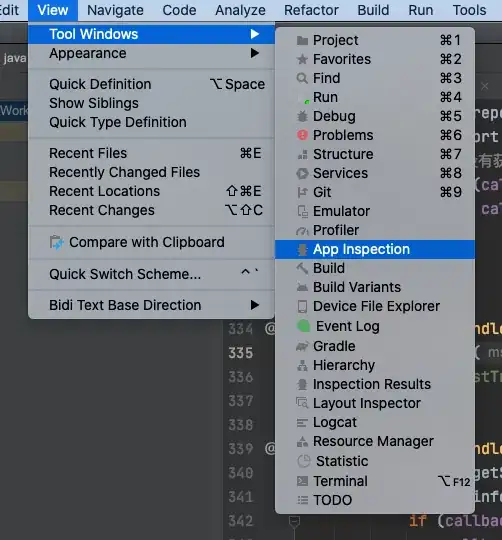The image size is (502, 540).
Task: Click the Debug bug icon
Action: click(x=302, y=116)
